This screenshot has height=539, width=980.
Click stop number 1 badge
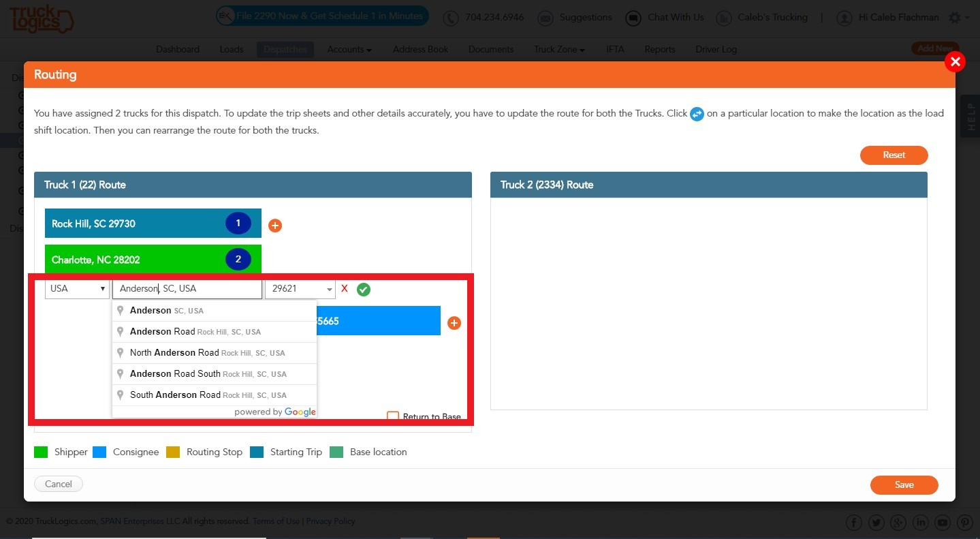click(238, 223)
